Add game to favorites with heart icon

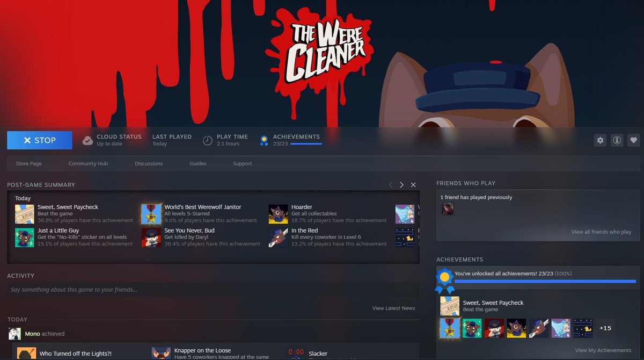tap(634, 140)
